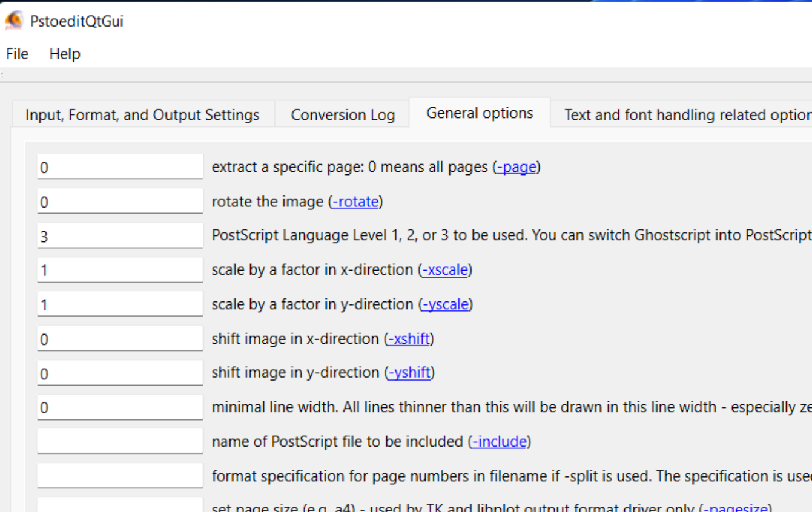Open the Help menu
This screenshot has width=812, height=512.
[65, 54]
